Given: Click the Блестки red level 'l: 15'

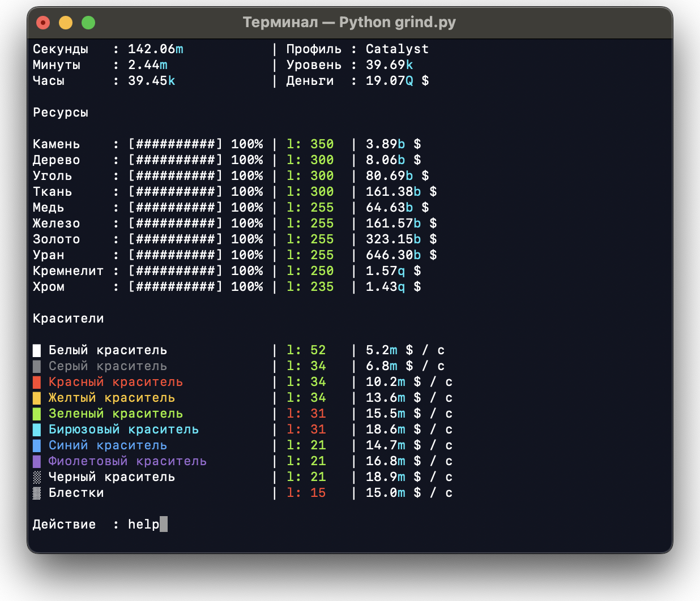Looking at the screenshot, I should coord(306,493).
